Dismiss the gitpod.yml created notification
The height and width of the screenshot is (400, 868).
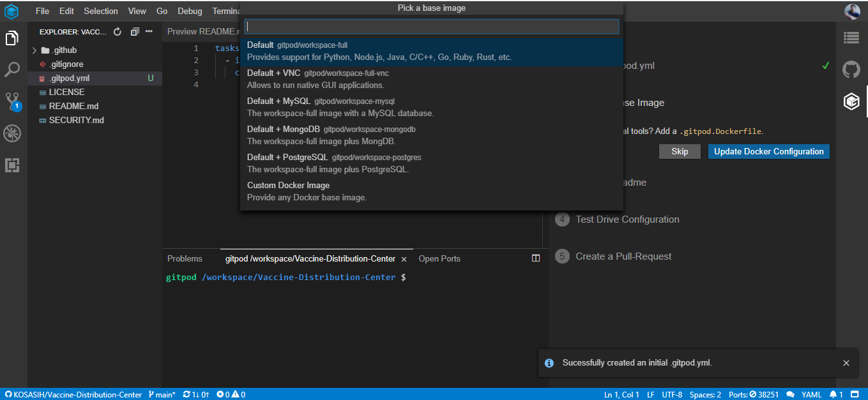pos(846,363)
